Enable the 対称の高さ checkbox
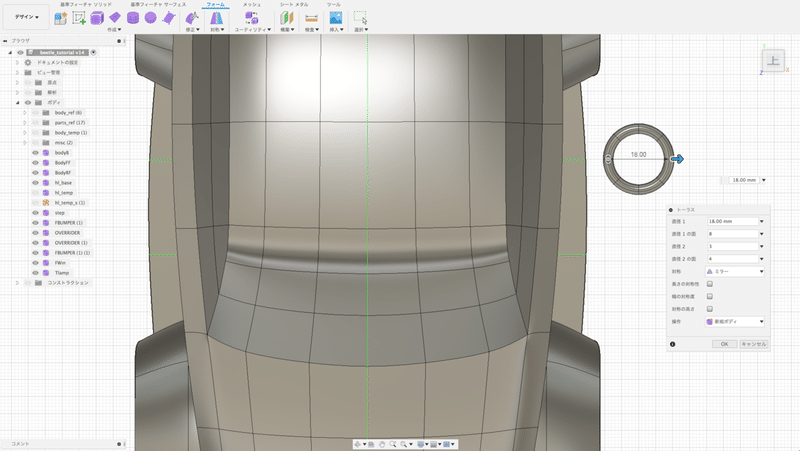The height and width of the screenshot is (451, 800). (x=710, y=309)
